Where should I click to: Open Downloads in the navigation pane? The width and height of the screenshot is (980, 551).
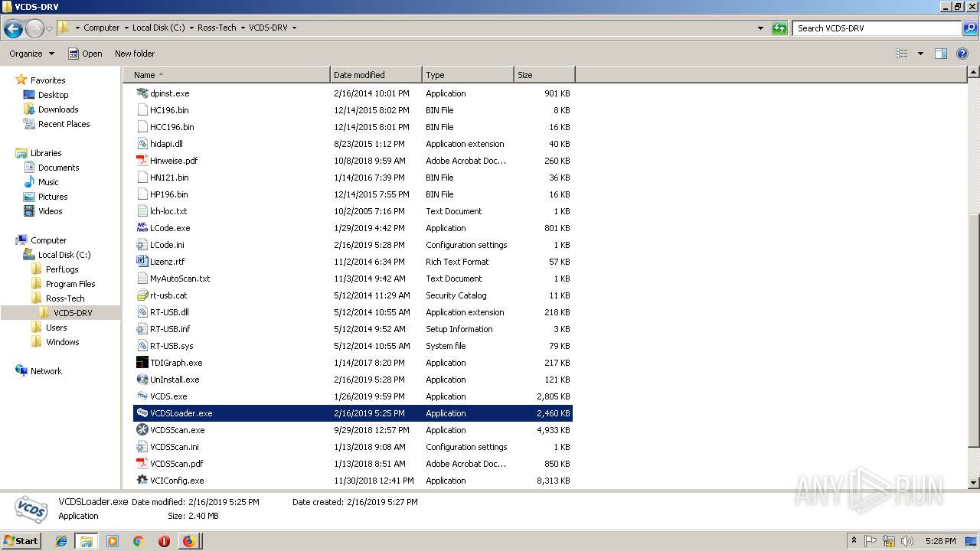58,109
